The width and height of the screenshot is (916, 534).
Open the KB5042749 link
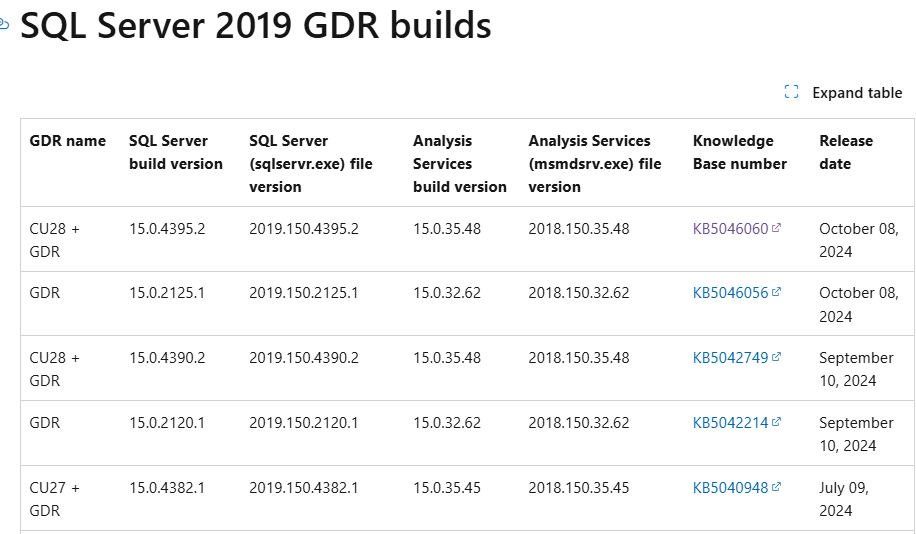point(730,358)
